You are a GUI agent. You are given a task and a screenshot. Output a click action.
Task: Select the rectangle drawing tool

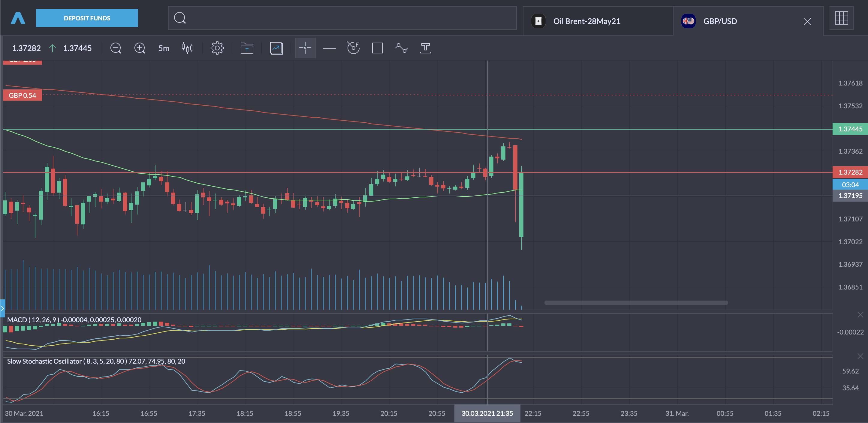click(377, 48)
